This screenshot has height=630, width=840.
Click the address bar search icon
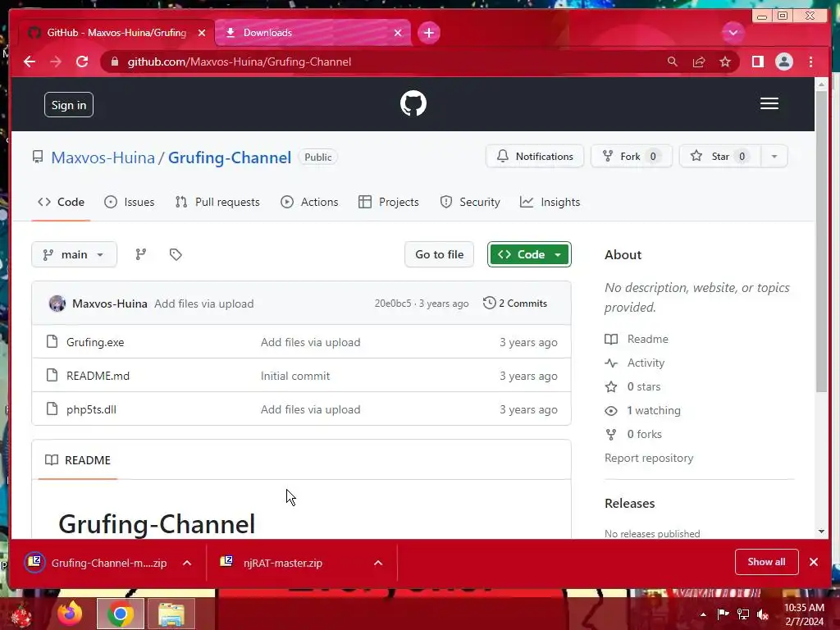click(x=673, y=62)
